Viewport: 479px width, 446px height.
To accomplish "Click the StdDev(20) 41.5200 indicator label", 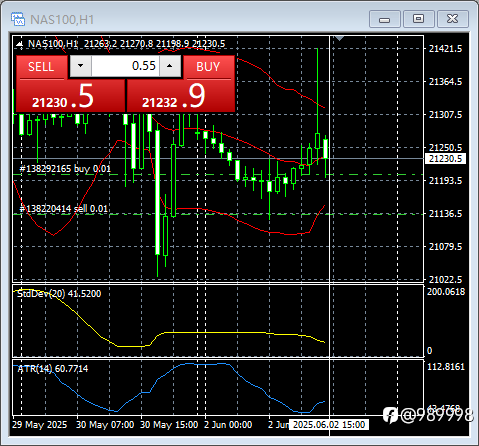I will coord(59,294).
